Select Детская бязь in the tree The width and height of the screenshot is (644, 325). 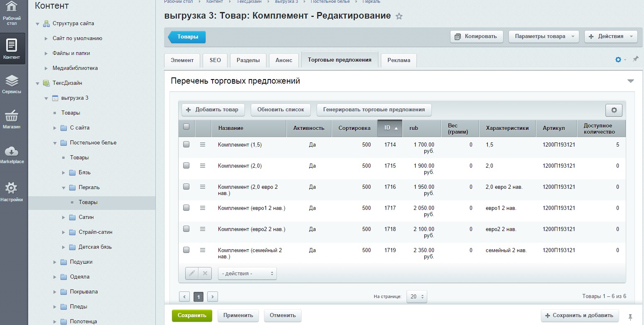(x=95, y=247)
